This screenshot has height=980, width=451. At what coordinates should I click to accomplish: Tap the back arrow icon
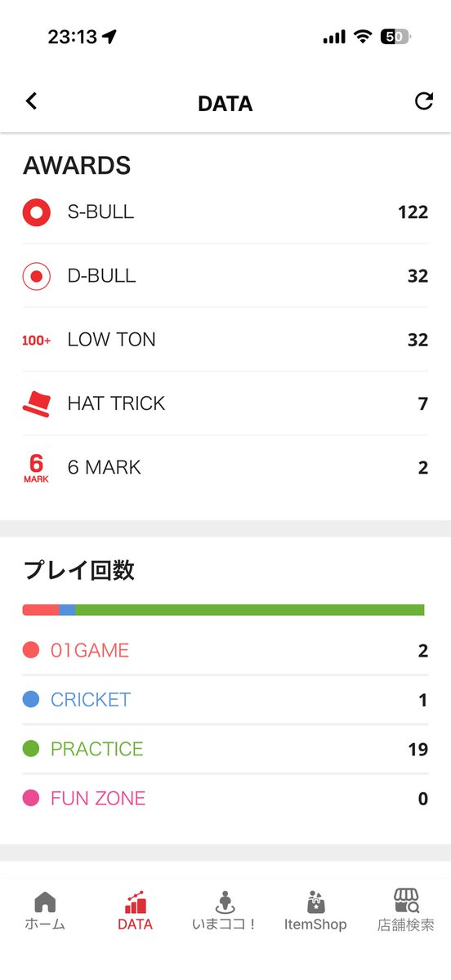(x=31, y=101)
